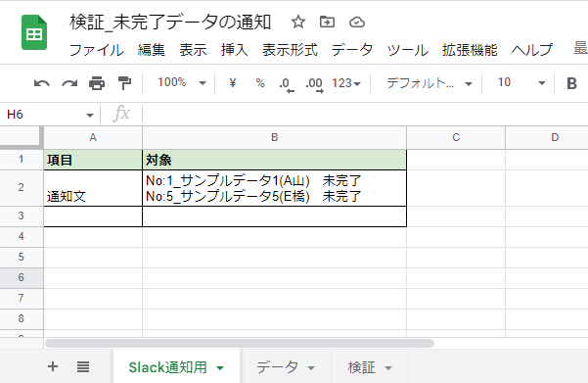Open データ sheet tab menu arrow
This screenshot has width=588, height=383.
click(x=311, y=368)
